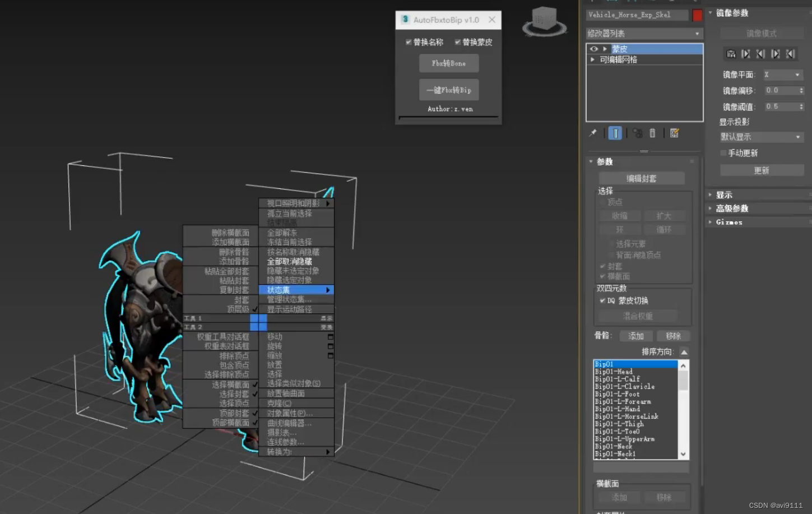Open settings box next to 缩放
The height and width of the screenshot is (514, 812).
(x=331, y=356)
